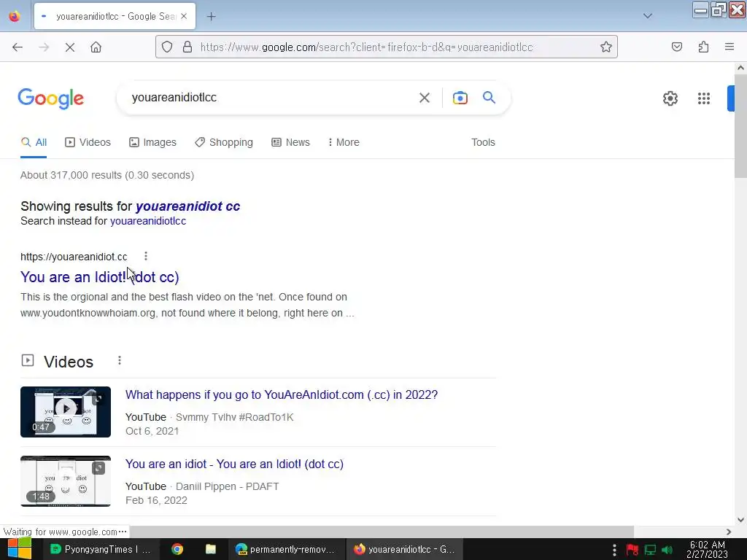Click the vertical scrollbar thumb
The image size is (747, 560).
[740, 125]
